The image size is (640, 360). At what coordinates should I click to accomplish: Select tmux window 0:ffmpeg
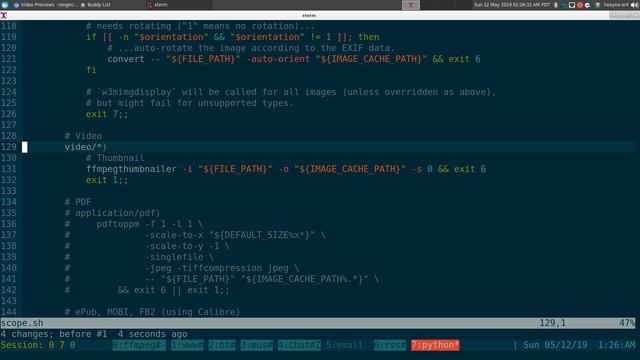point(139,345)
